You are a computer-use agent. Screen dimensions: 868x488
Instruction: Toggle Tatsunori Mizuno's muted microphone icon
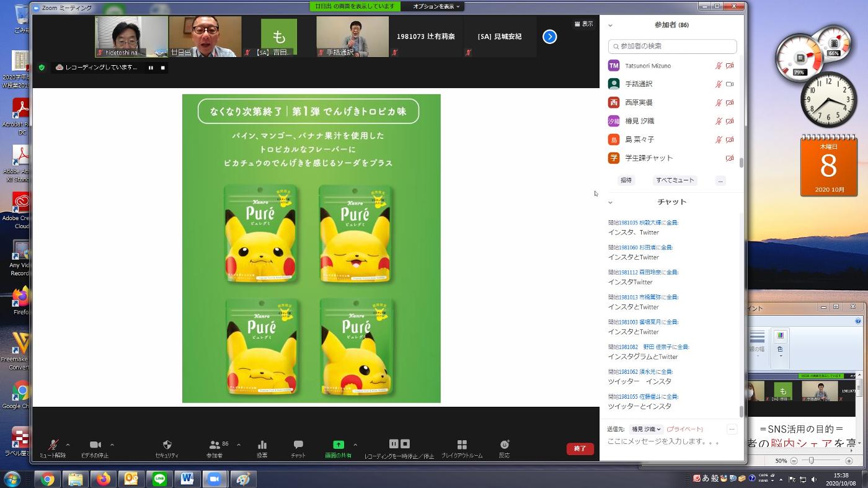point(719,66)
